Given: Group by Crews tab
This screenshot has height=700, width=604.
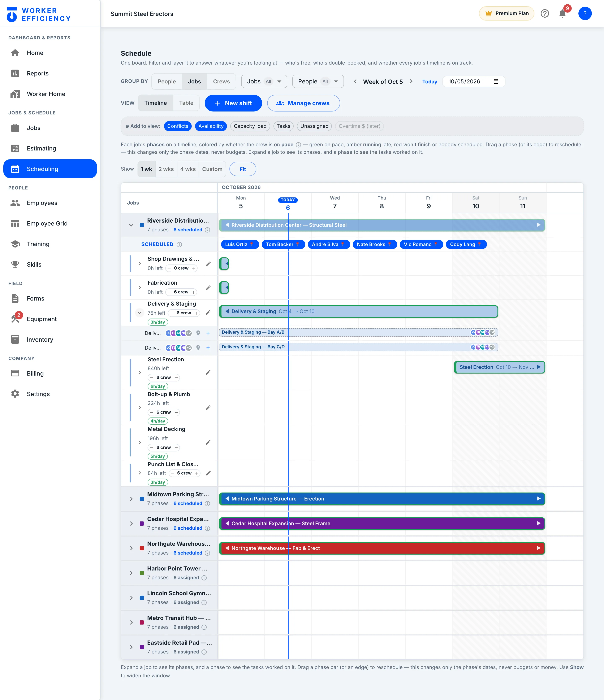Looking at the screenshot, I should point(221,81).
